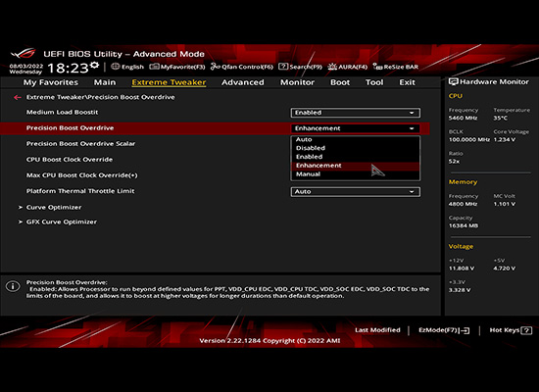Choose Auto in the dropdown list

356,139
